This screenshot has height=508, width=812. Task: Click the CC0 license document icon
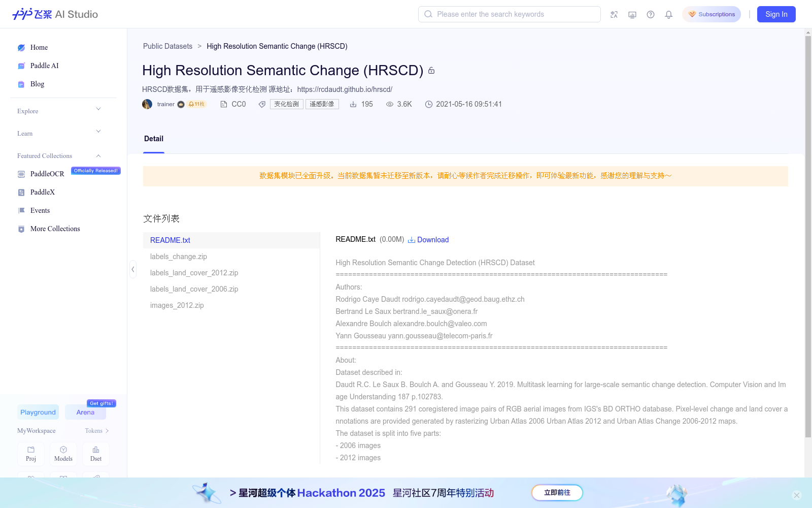click(224, 104)
